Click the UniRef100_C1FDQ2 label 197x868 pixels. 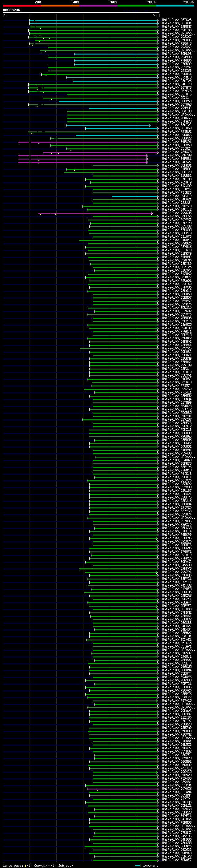click(176, 169)
